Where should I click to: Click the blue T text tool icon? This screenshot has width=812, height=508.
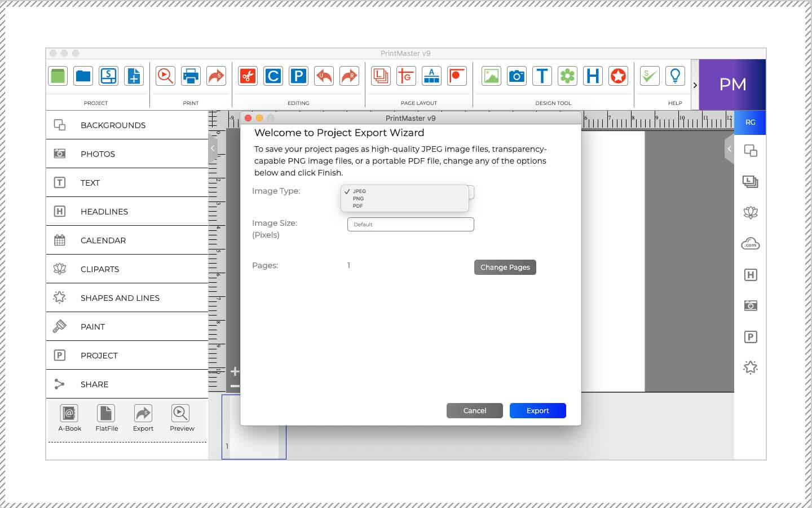click(x=542, y=76)
